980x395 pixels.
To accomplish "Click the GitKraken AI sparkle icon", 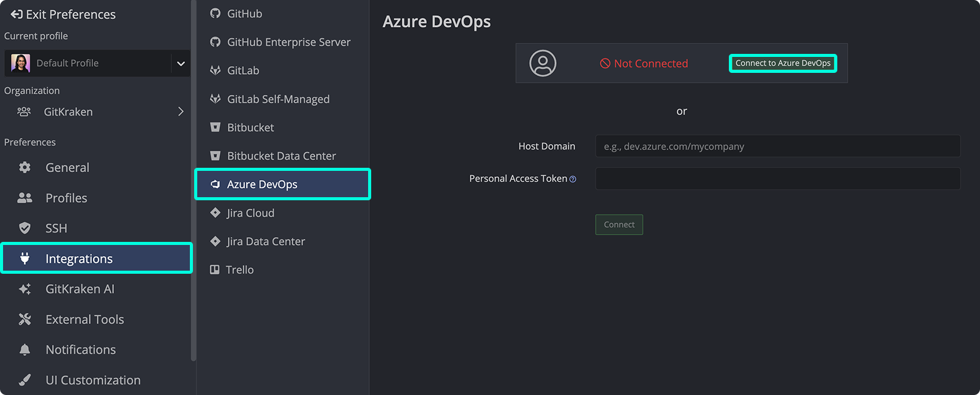I will tap(24, 289).
